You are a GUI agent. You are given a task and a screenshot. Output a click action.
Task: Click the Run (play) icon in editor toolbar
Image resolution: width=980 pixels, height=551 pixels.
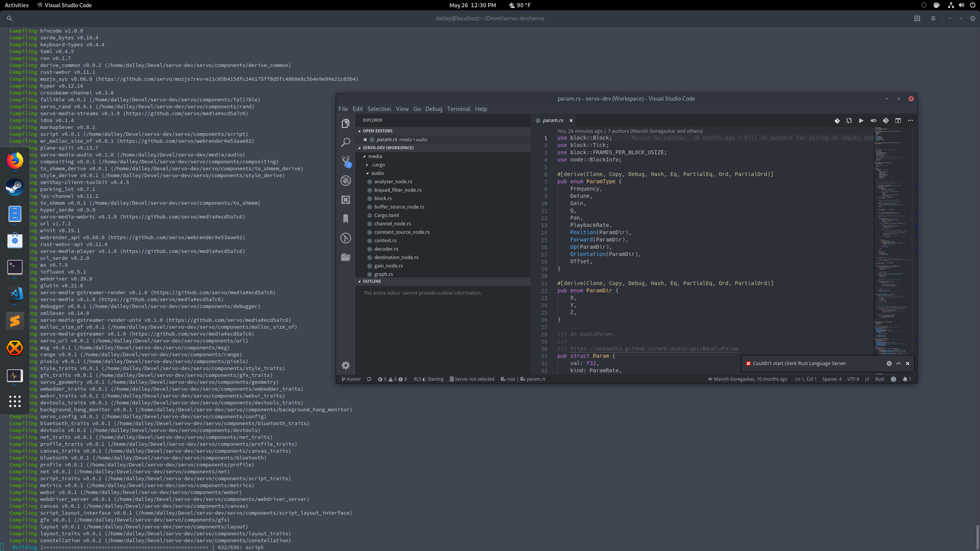pyautogui.click(x=861, y=121)
